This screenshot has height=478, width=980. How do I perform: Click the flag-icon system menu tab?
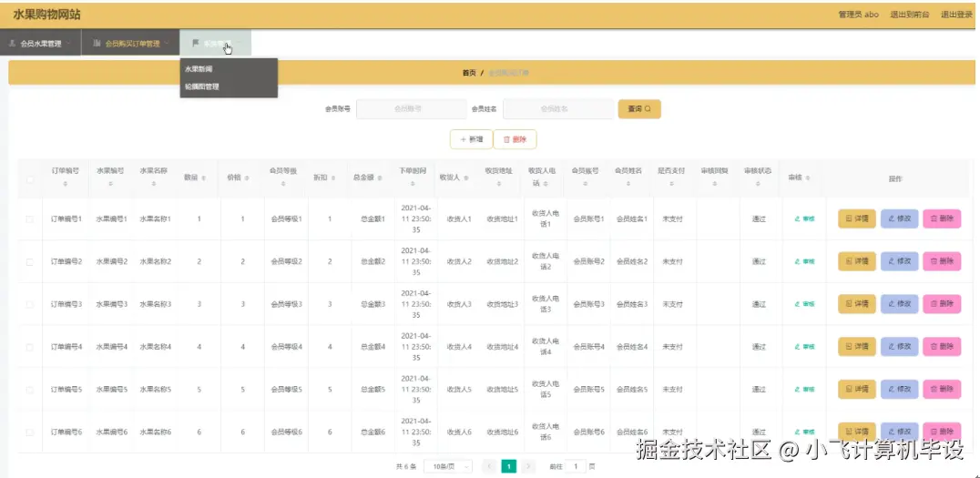(x=216, y=44)
